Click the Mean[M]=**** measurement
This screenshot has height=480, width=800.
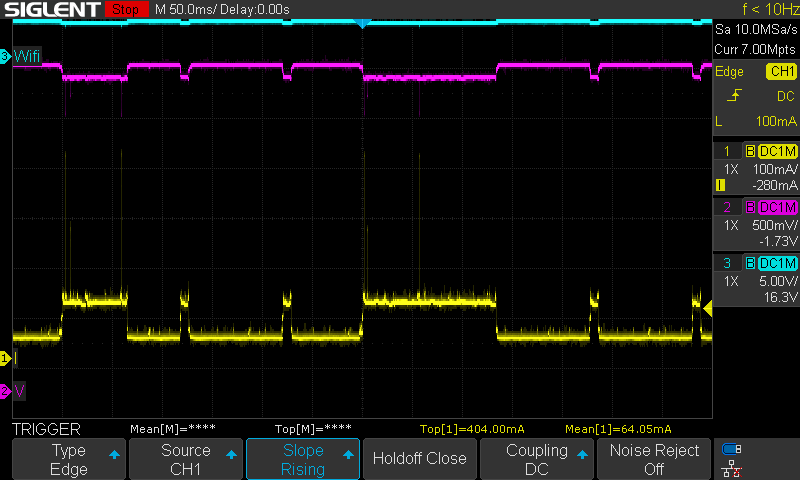(173, 428)
